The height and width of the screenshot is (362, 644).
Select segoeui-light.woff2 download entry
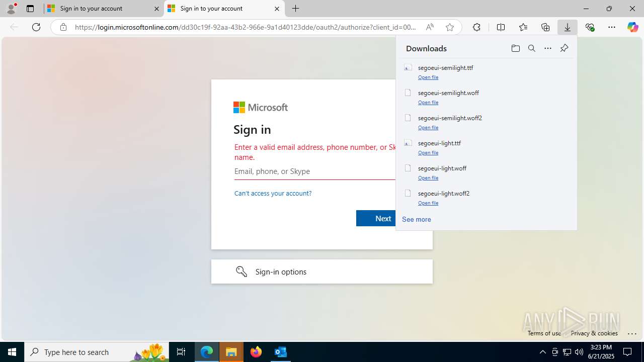pos(486,198)
